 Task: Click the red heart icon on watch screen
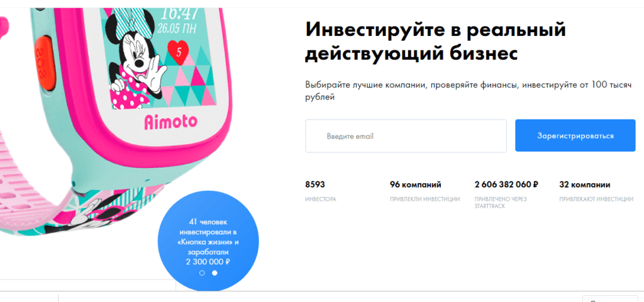[178, 52]
